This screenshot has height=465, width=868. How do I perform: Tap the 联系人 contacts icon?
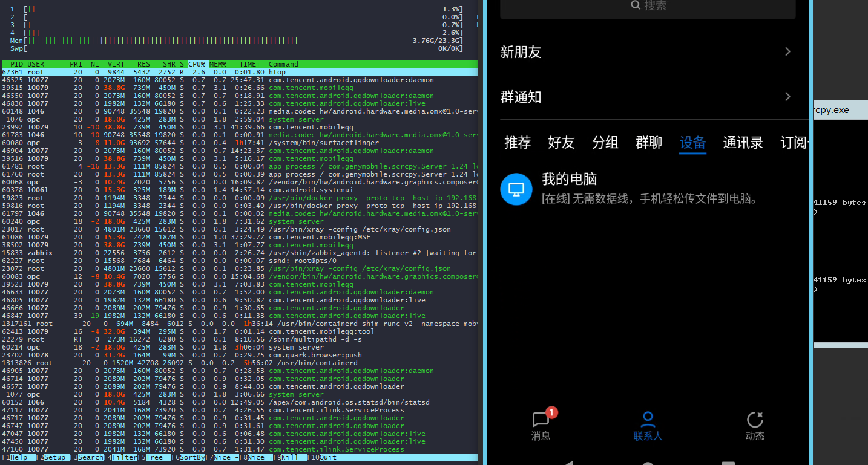click(648, 420)
